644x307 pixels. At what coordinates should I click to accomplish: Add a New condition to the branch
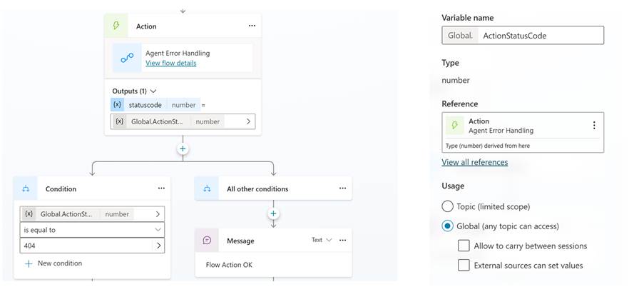53,263
